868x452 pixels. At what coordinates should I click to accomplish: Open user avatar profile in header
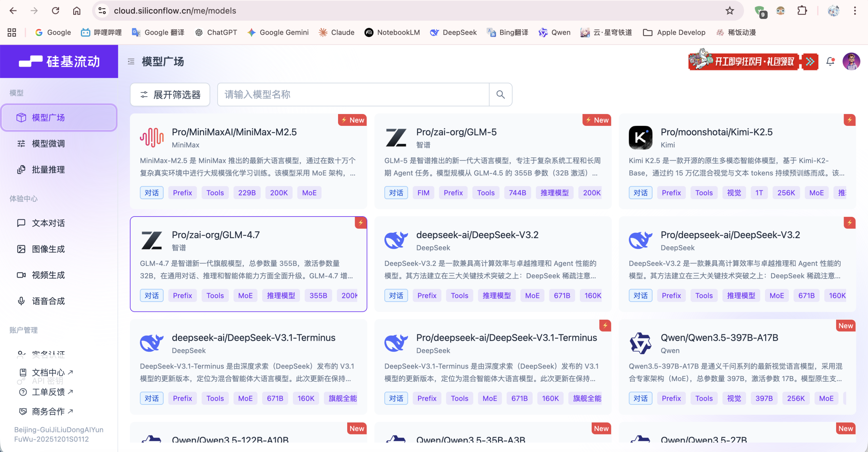tap(851, 61)
